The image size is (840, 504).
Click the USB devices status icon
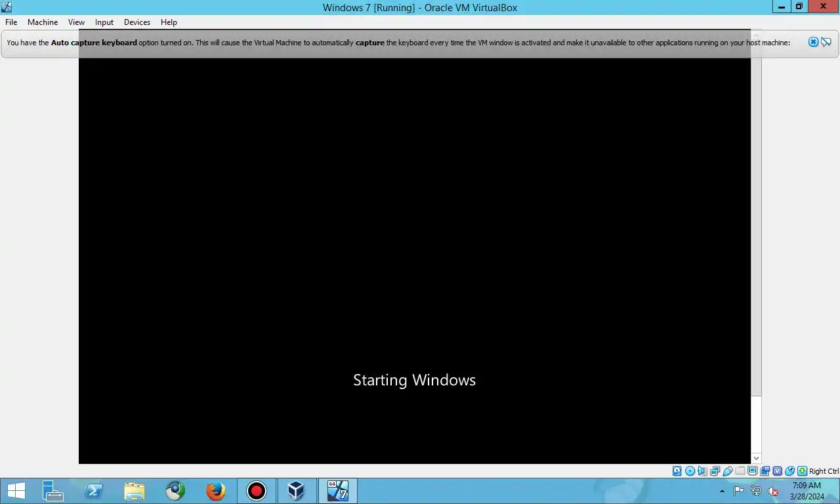(x=728, y=471)
